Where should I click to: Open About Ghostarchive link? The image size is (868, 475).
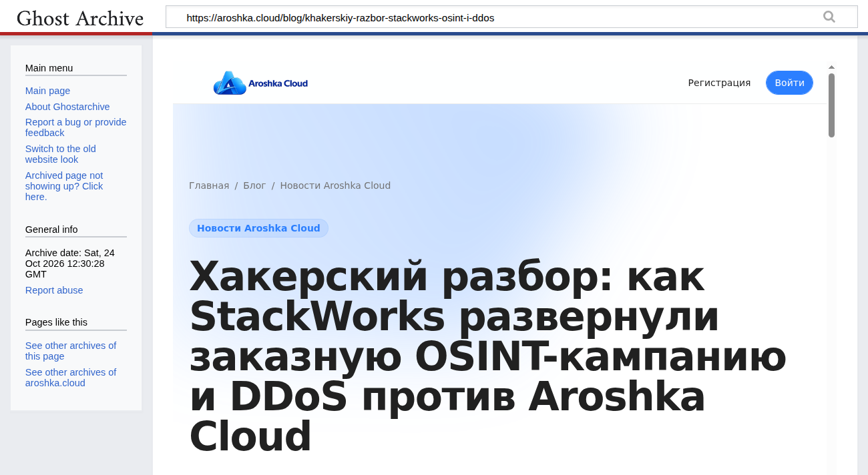tap(67, 107)
